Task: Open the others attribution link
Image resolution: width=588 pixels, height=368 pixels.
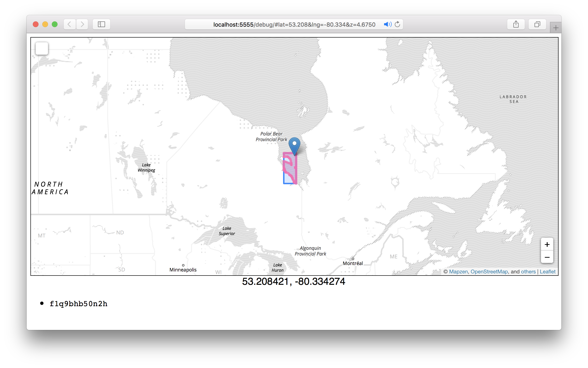Action: pyautogui.click(x=528, y=272)
